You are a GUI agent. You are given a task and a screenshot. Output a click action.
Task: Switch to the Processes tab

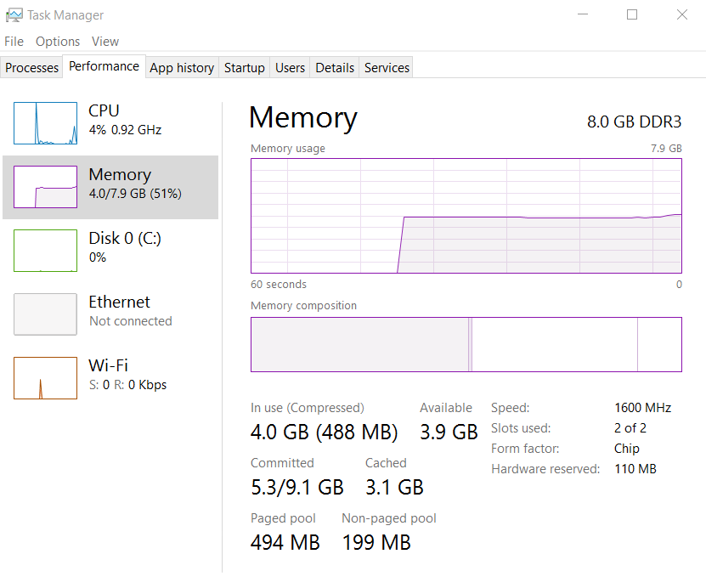(x=31, y=67)
